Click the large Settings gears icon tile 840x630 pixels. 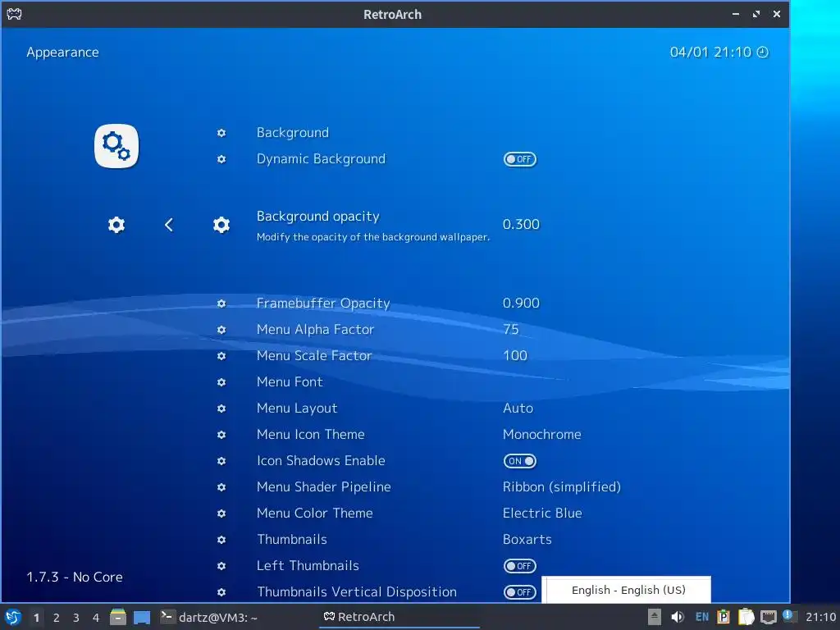coord(116,146)
